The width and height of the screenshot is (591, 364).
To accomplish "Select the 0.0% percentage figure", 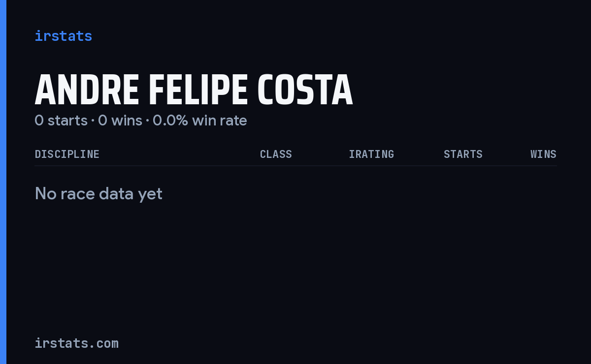I will (x=170, y=120).
